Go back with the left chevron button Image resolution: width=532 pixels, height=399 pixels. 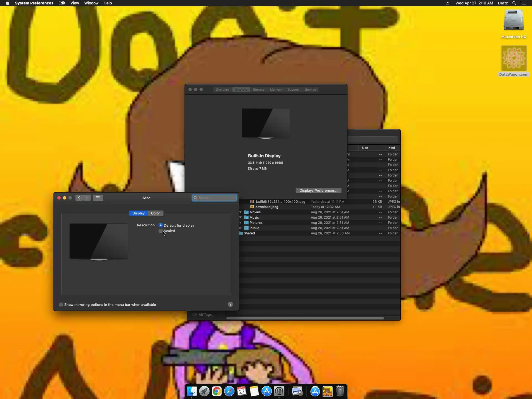click(79, 198)
